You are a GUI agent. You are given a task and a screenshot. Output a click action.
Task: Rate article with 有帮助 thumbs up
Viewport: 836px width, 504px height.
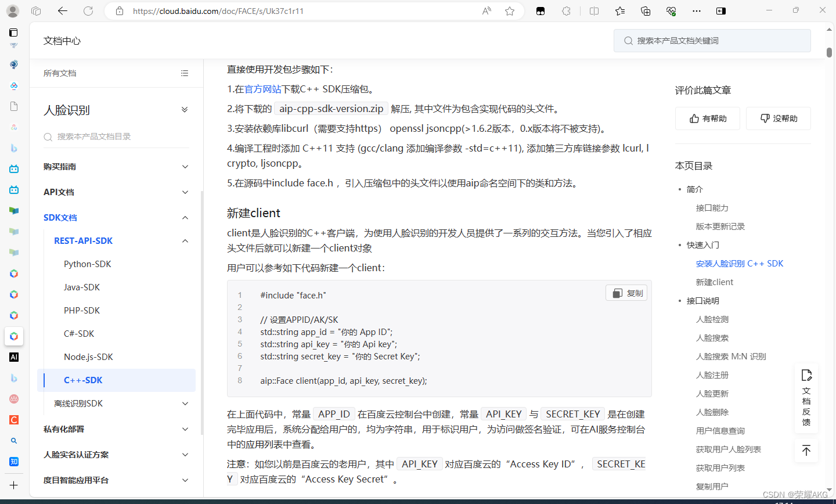707,118
